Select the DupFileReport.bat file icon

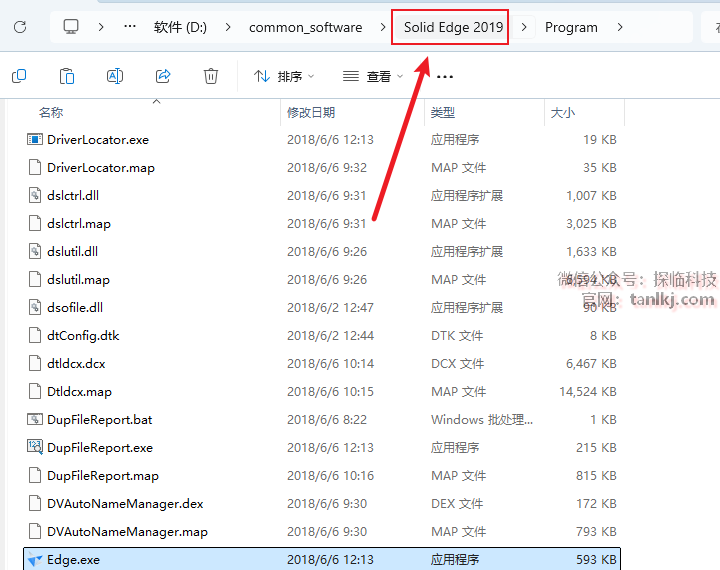pyautogui.click(x=35, y=419)
